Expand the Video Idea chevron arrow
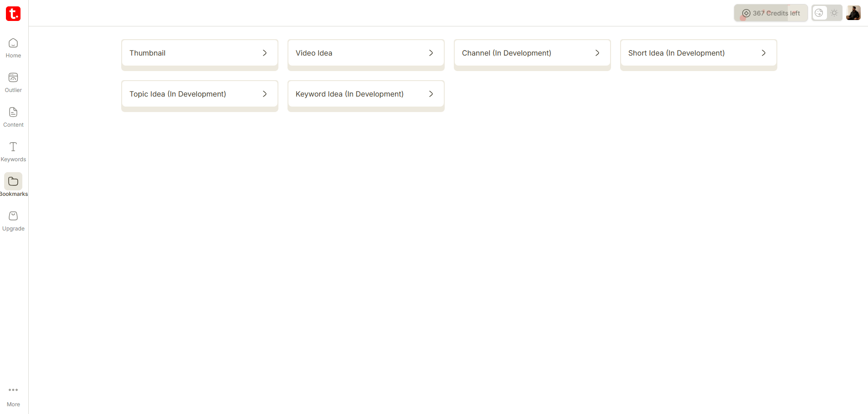868x414 pixels. coord(431,53)
